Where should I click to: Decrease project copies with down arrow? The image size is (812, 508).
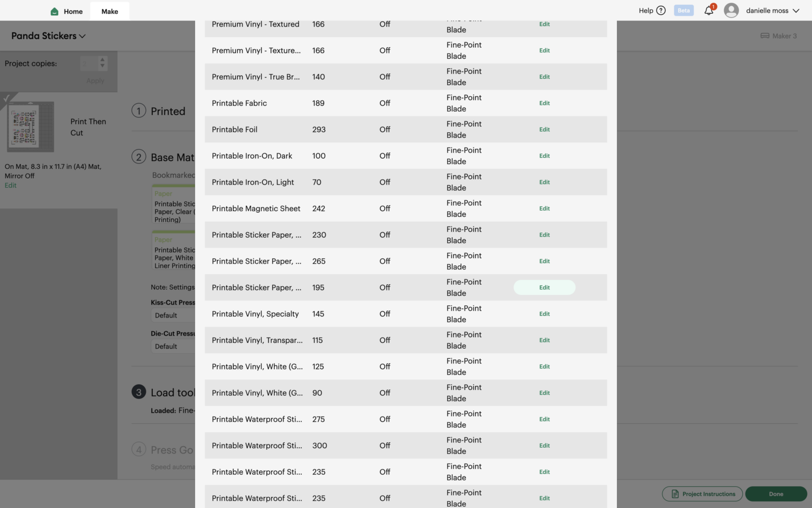coord(103,67)
